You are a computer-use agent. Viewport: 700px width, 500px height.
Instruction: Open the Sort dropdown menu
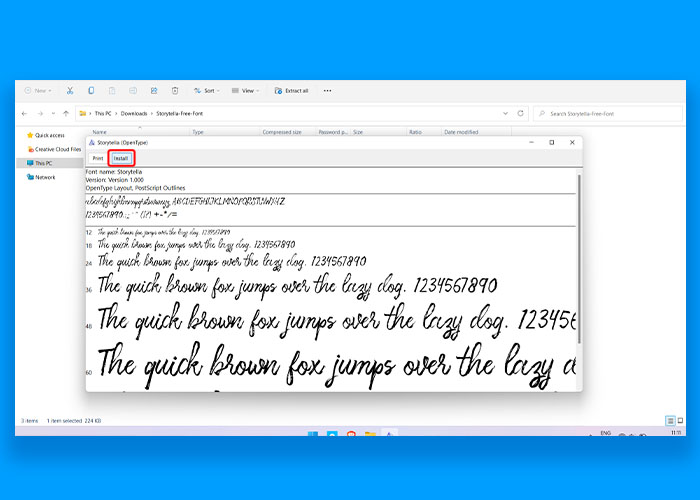click(207, 91)
